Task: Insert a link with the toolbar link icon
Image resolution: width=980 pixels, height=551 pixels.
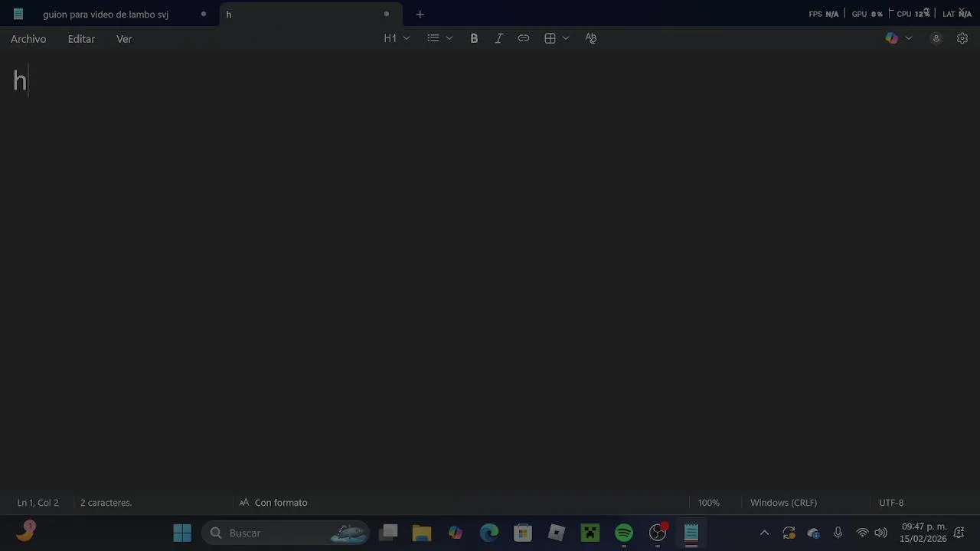Action: pos(524,38)
